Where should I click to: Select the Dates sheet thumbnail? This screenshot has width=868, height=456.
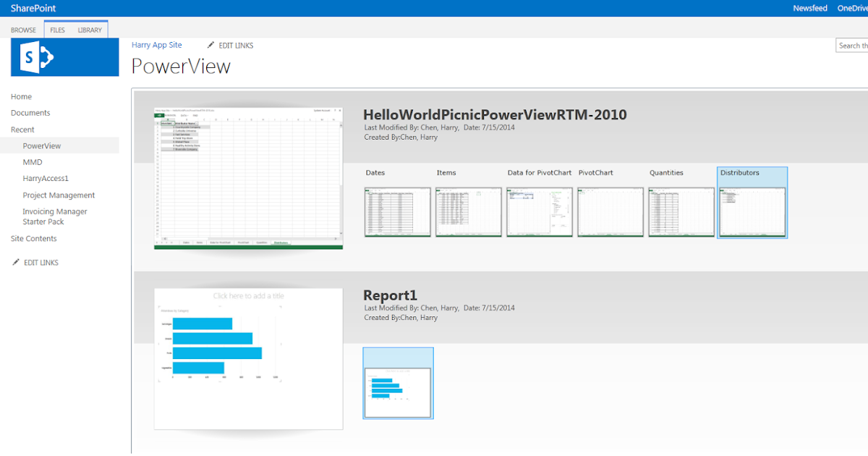point(397,212)
